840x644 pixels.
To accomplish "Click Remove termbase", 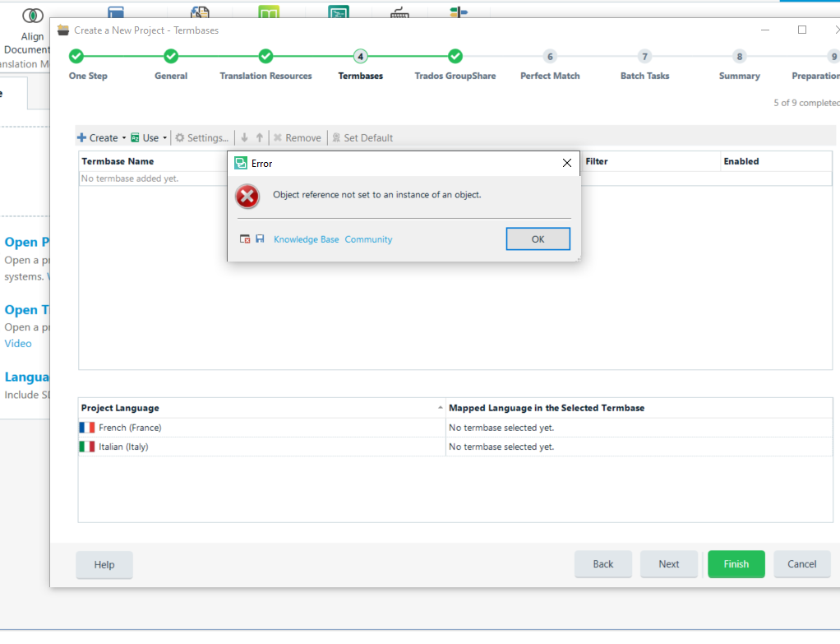I will tap(298, 138).
